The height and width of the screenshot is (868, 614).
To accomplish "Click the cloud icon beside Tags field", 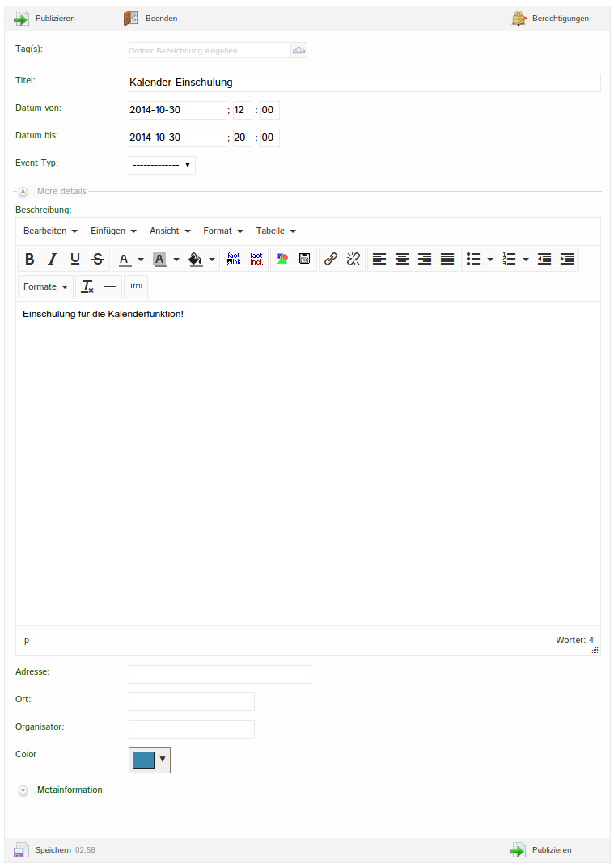I will 299,50.
